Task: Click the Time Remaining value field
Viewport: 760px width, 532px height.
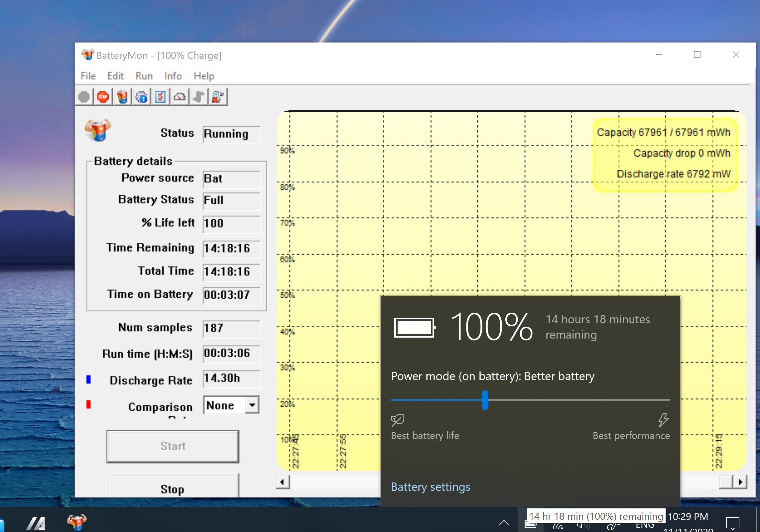Action: 232,249
